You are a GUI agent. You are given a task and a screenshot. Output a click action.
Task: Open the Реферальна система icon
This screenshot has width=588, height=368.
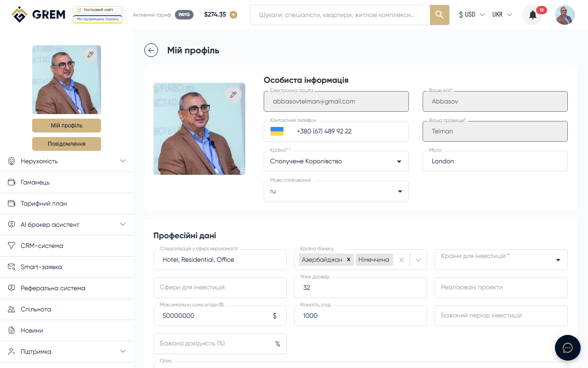11,288
